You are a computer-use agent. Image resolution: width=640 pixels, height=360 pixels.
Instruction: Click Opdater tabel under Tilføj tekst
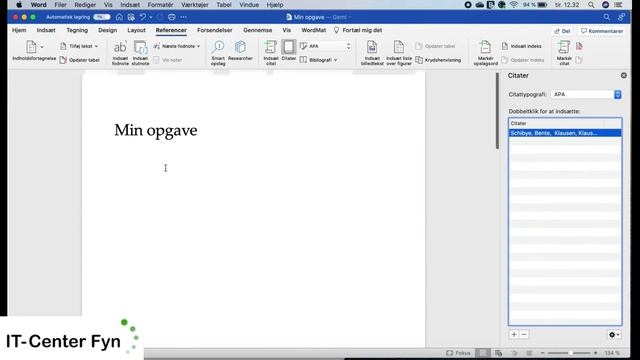pos(79,60)
